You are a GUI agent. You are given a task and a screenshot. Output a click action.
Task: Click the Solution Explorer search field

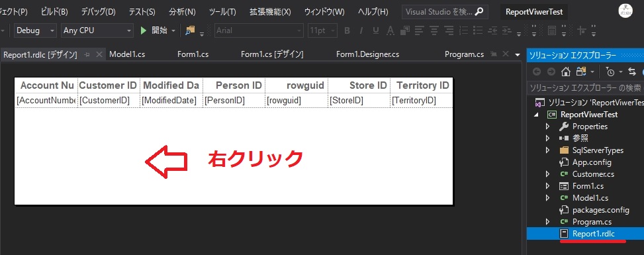click(x=585, y=87)
